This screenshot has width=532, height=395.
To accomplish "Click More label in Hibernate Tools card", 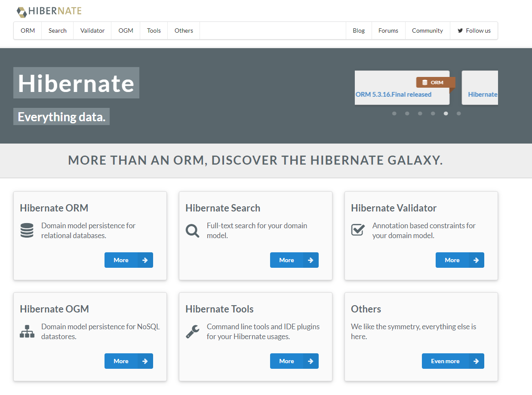I will pyautogui.click(x=286, y=361).
